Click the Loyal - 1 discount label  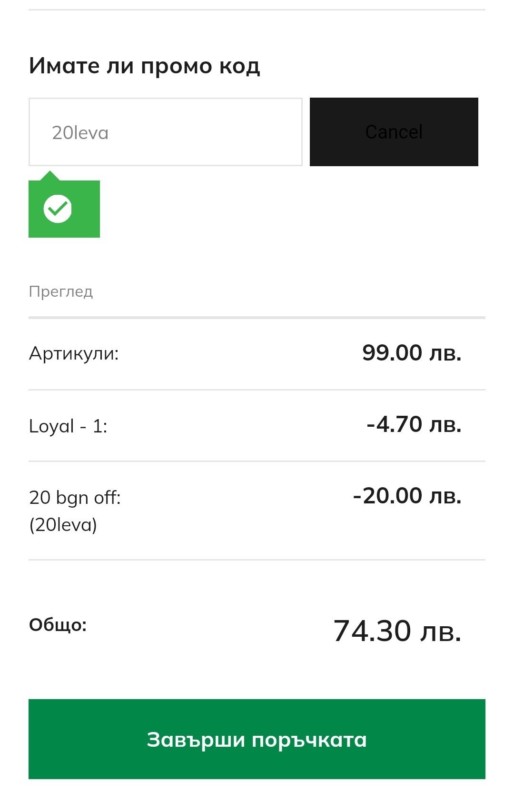tap(68, 426)
